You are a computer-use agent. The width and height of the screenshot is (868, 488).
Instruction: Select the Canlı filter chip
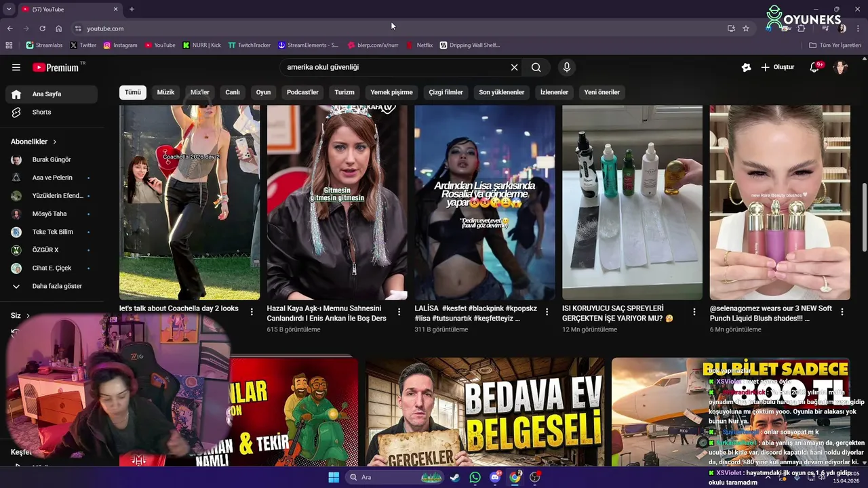tap(233, 92)
